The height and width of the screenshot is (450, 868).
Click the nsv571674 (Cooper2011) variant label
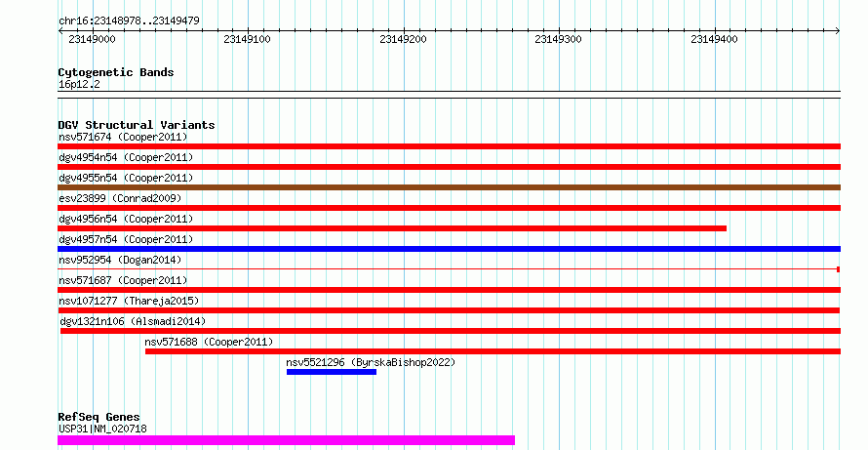(123, 137)
